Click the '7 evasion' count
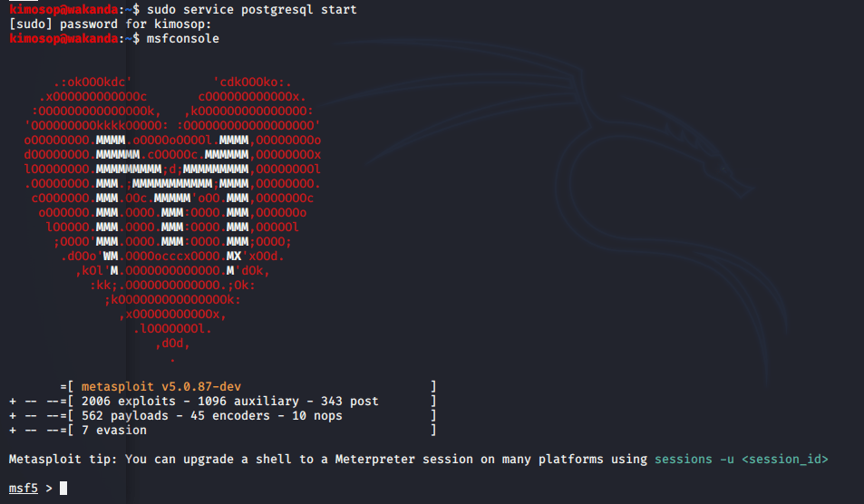 [x=114, y=430]
